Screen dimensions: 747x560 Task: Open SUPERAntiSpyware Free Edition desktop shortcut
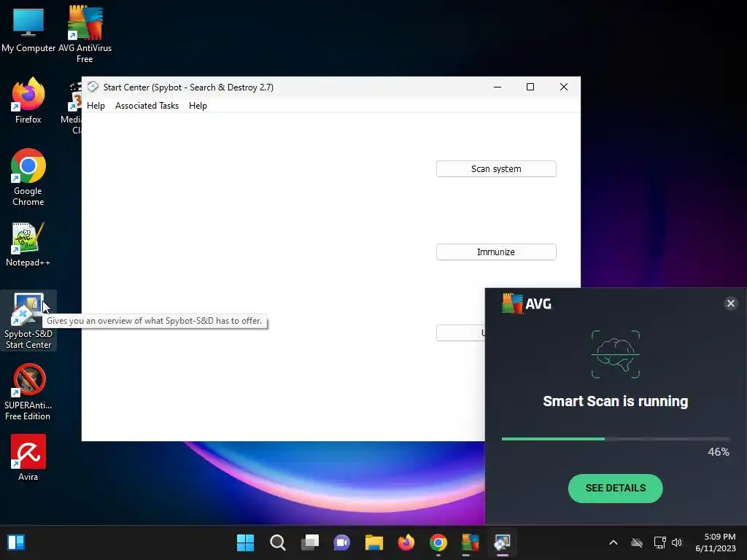click(x=28, y=392)
